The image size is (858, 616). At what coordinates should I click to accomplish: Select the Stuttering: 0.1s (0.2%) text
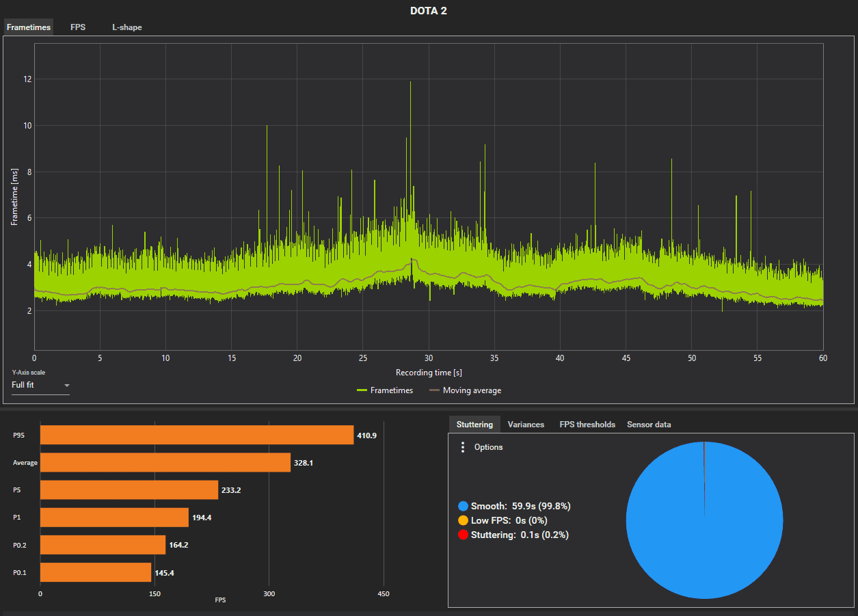pyautogui.click(x=520, y=535)
